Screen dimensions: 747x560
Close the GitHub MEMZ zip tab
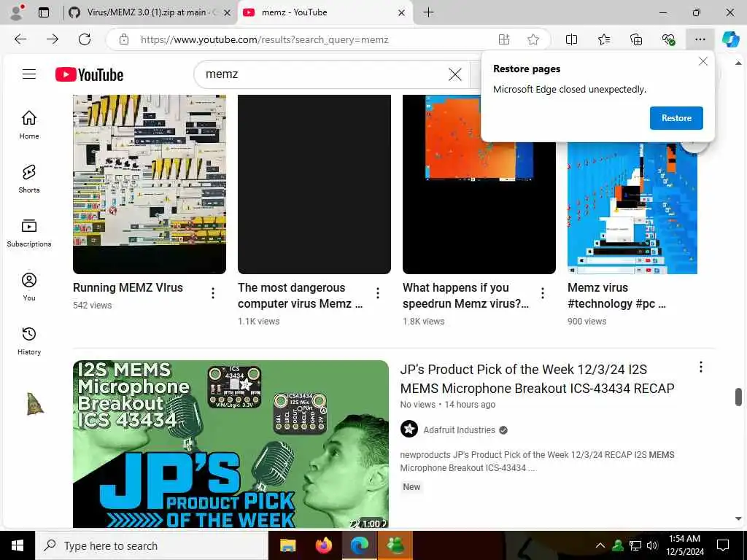(x=228, y=13)
